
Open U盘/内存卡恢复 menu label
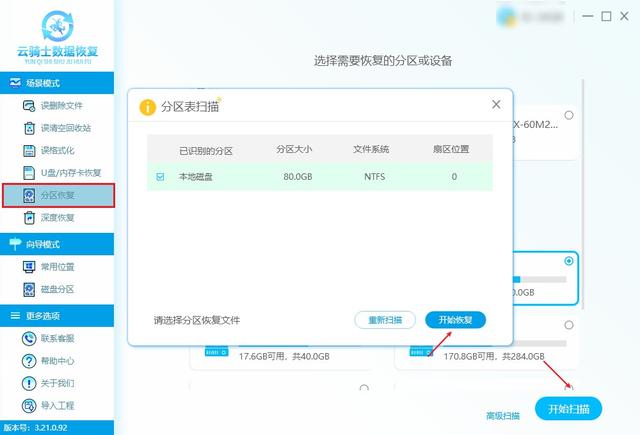pyautogui.click(x=71, y=173)
